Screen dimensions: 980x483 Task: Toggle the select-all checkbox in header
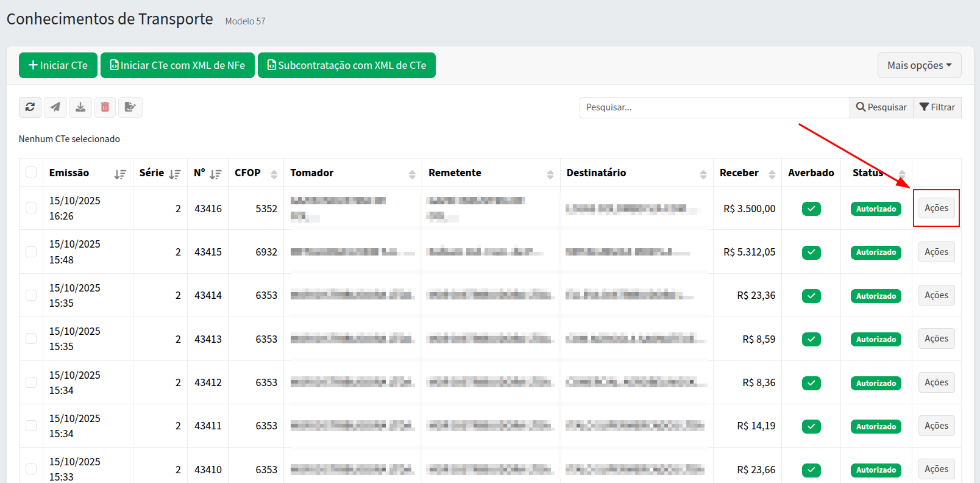point(31,173)
